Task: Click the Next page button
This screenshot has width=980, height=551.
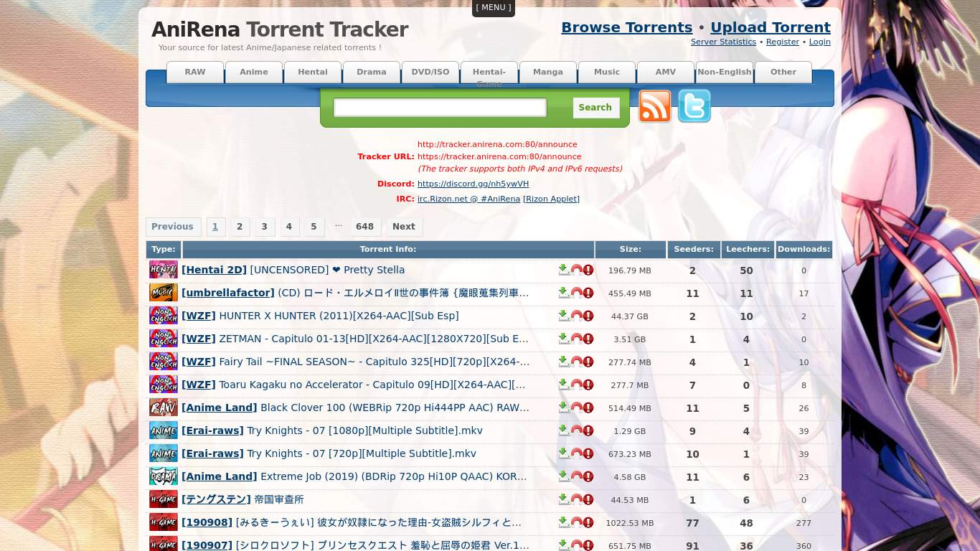Action: coord(404,227)
